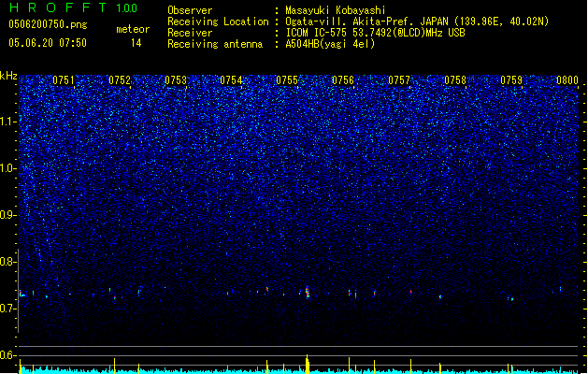Click the meteor count label
Screen dimensions: 588x374
[x=133, y=29]
